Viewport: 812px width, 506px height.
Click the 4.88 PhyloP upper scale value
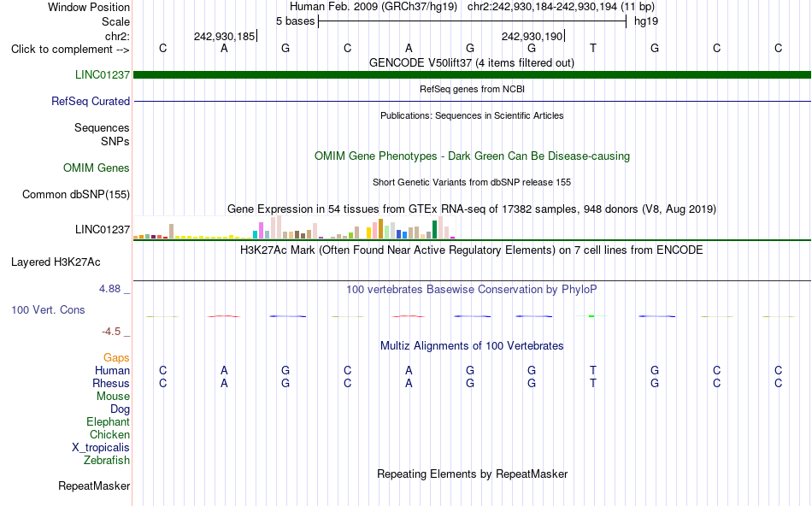point(109,289)
